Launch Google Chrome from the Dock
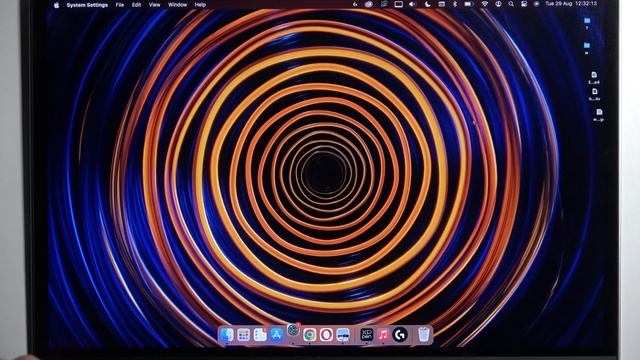This screenshot has height=360, width=640. click(x=309, y=335)
